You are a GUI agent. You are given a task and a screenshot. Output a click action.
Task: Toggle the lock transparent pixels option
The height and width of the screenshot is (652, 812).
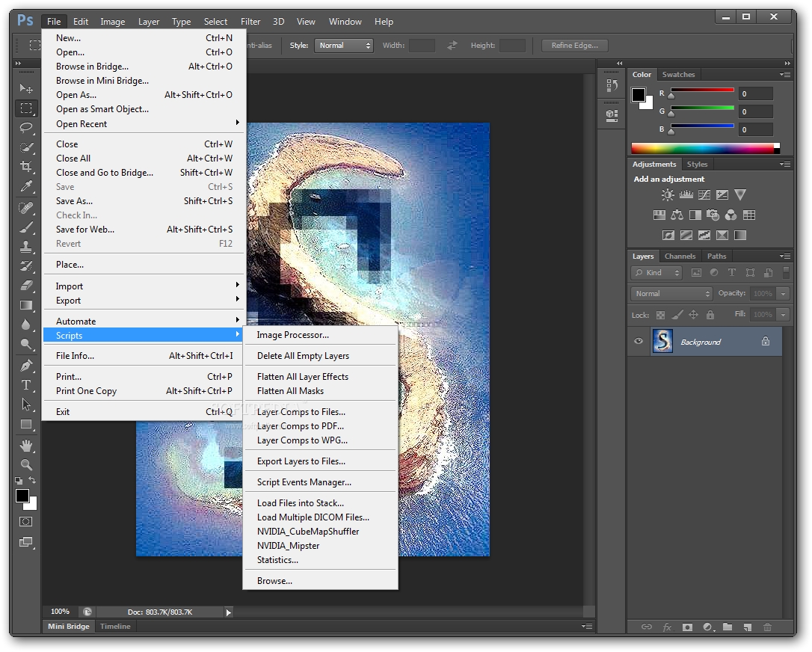pyautogui.click(x=660, y=315)
